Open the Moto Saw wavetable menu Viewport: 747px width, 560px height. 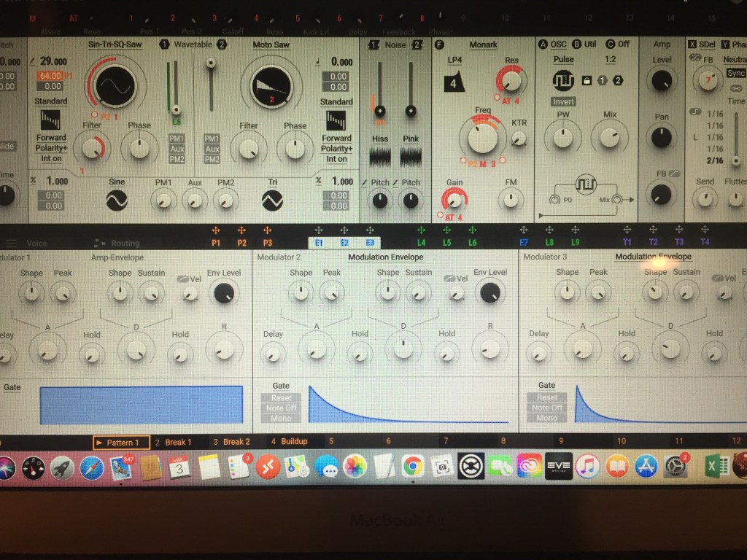[271, 45]
